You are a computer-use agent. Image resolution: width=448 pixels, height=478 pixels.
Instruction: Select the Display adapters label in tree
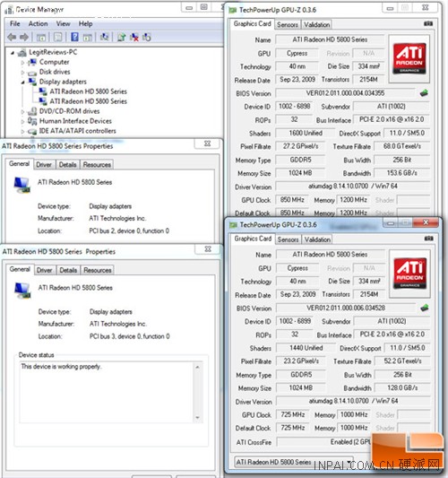click(x=63, y=82)
